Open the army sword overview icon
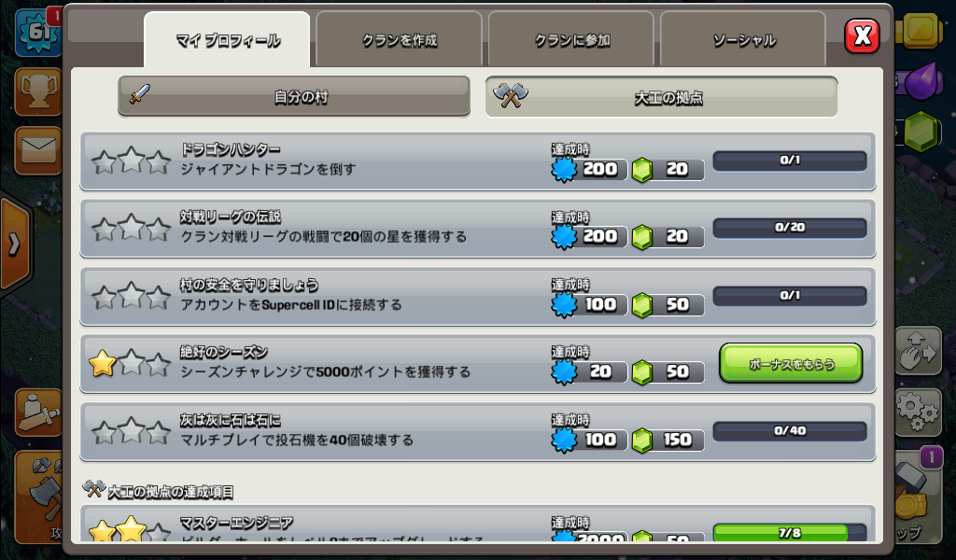Screen dimensions: 956x560 pos(37,413)
